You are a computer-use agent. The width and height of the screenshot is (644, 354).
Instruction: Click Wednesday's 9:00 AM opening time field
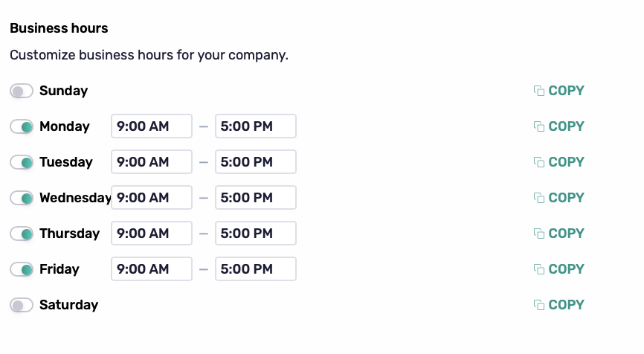(x=152, y=198)
